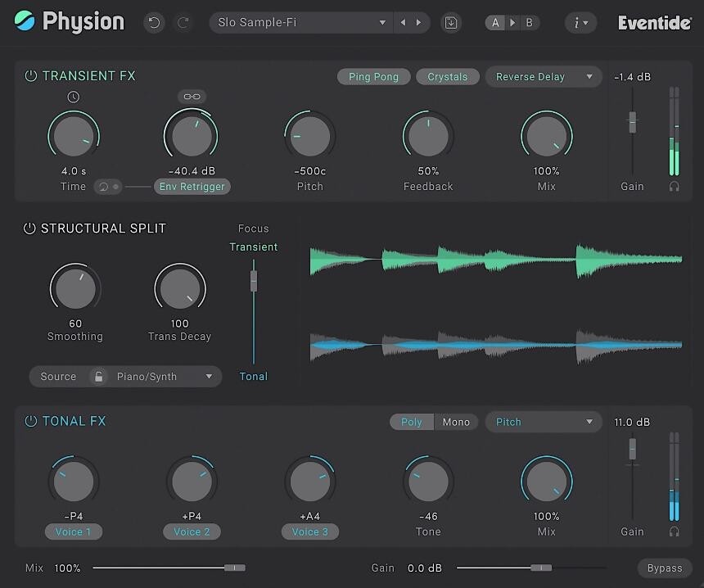The image size is (704, 588).
Task: Solo Transient FX with headphones icon
Action: click(674, 187)
